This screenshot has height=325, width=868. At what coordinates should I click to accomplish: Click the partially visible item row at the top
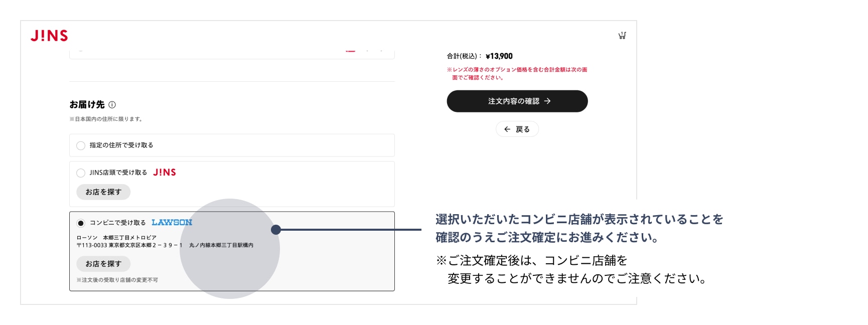232,49
